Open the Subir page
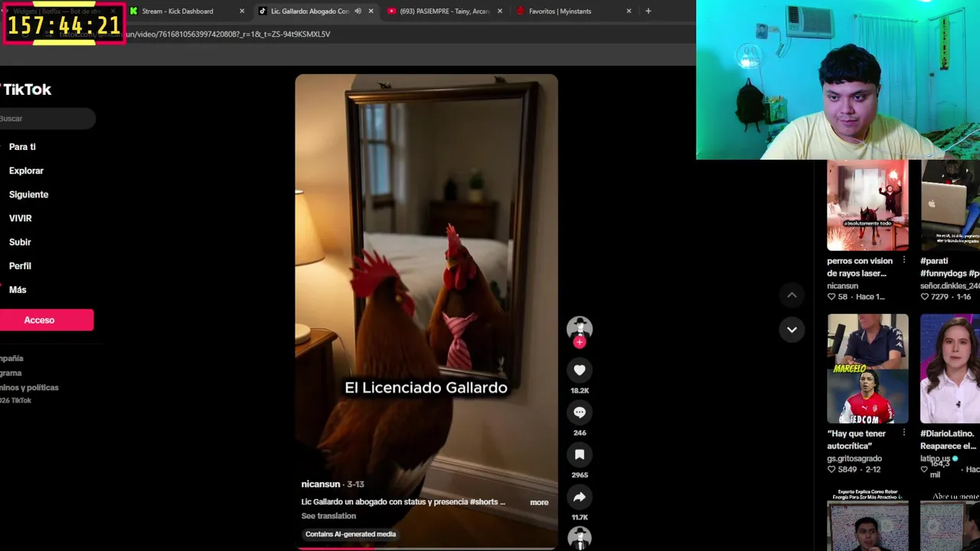This screenshot has width=980, height=551. [x=20, y=242]
